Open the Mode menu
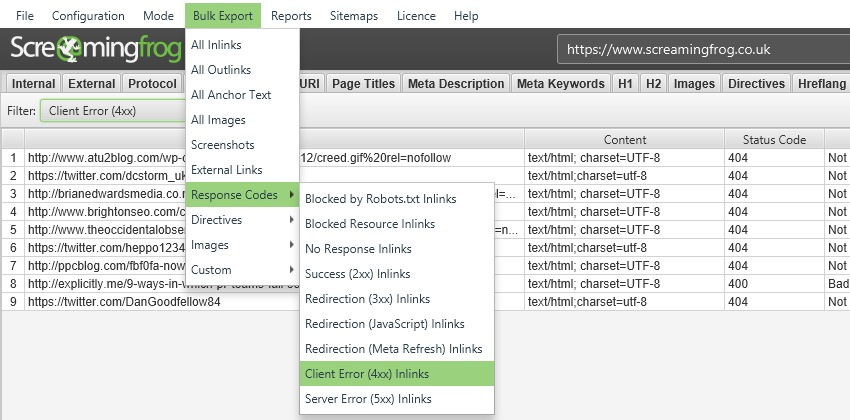This screenshot has width=850, height=420. point(158,16)
